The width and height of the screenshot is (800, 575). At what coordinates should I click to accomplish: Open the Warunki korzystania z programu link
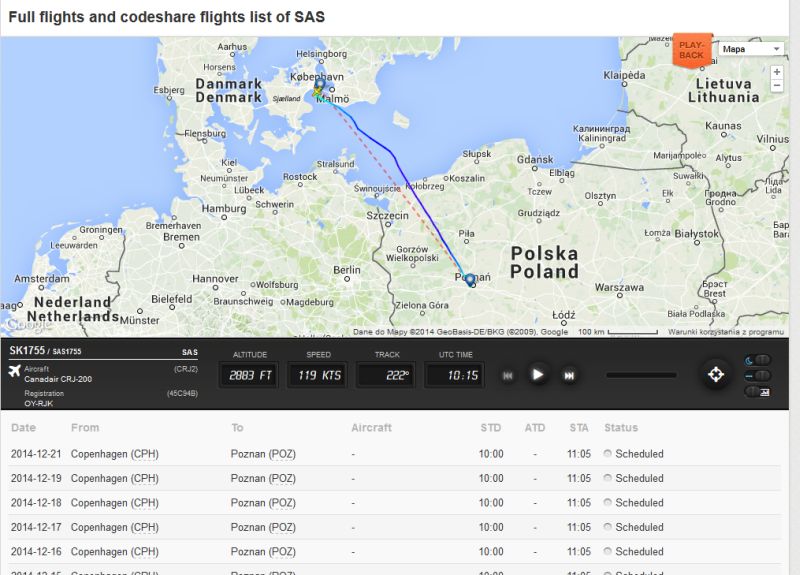(727, 331)
